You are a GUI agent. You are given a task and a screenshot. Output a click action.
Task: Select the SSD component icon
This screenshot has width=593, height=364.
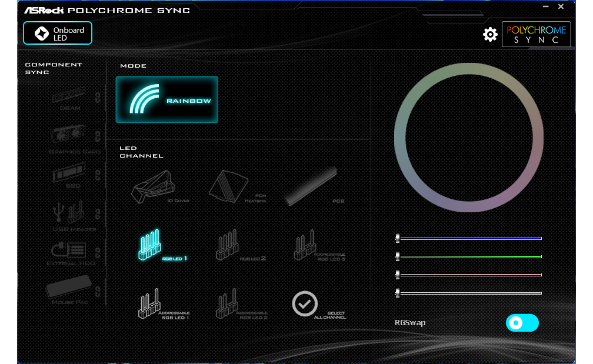tap(69, 172)
